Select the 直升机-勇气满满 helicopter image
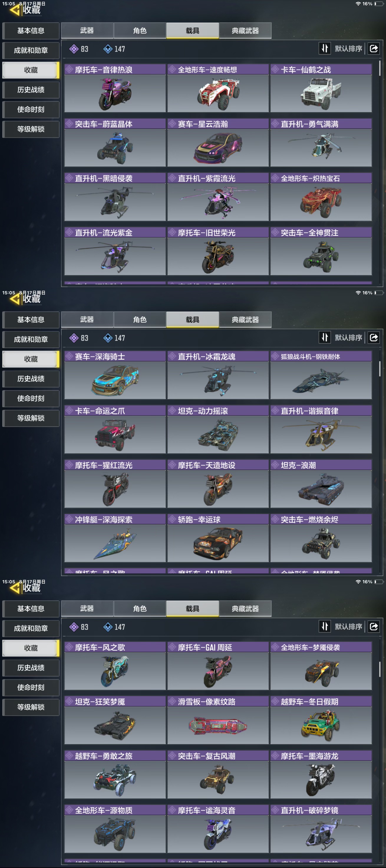Image resolution: width=386 pixels, height=868 pixels. [321, 148]
